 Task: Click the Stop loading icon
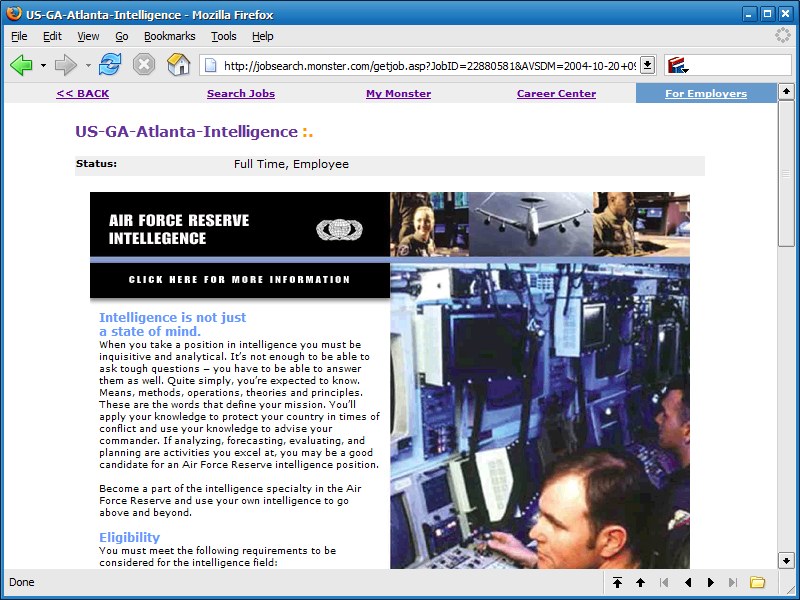pyautogui.click(x=144, y=65)
